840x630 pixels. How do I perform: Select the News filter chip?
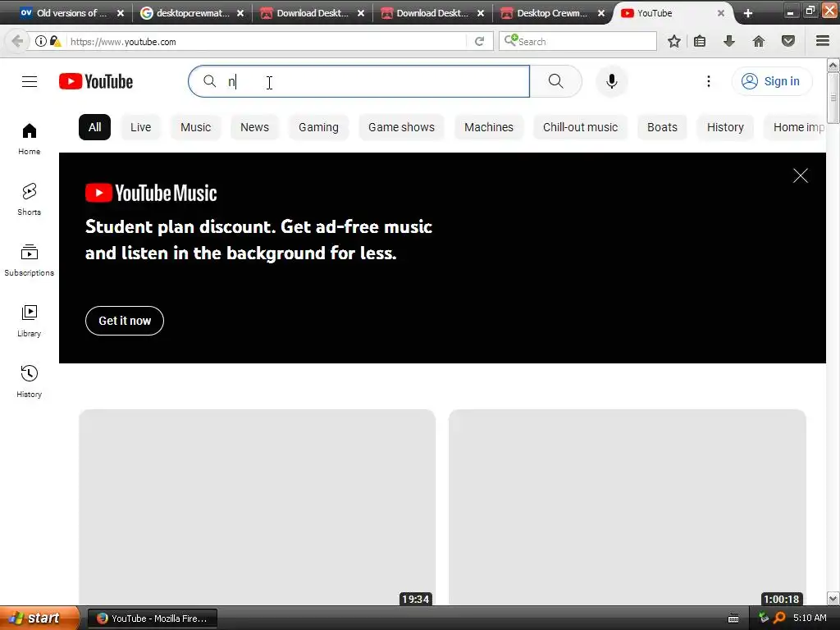coord(254,127)
